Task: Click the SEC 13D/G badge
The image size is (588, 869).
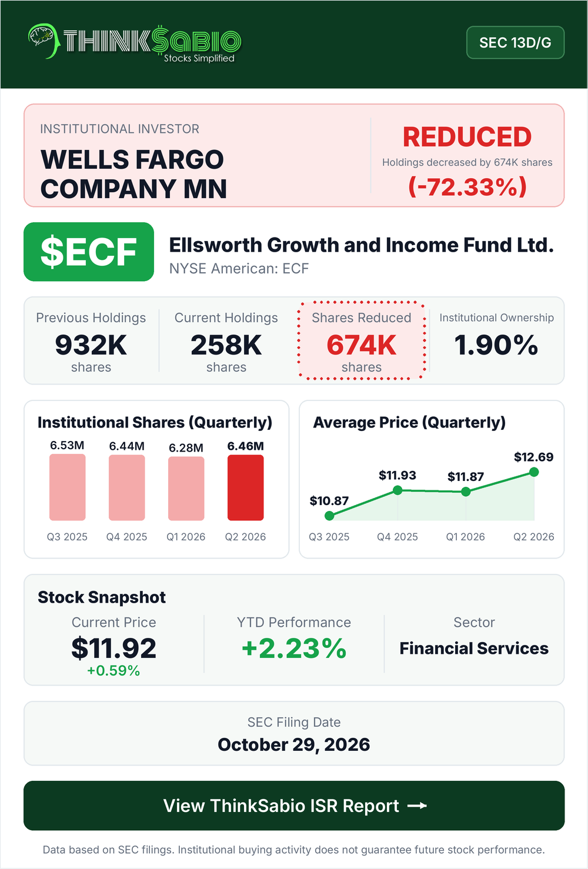Action: 515,42
